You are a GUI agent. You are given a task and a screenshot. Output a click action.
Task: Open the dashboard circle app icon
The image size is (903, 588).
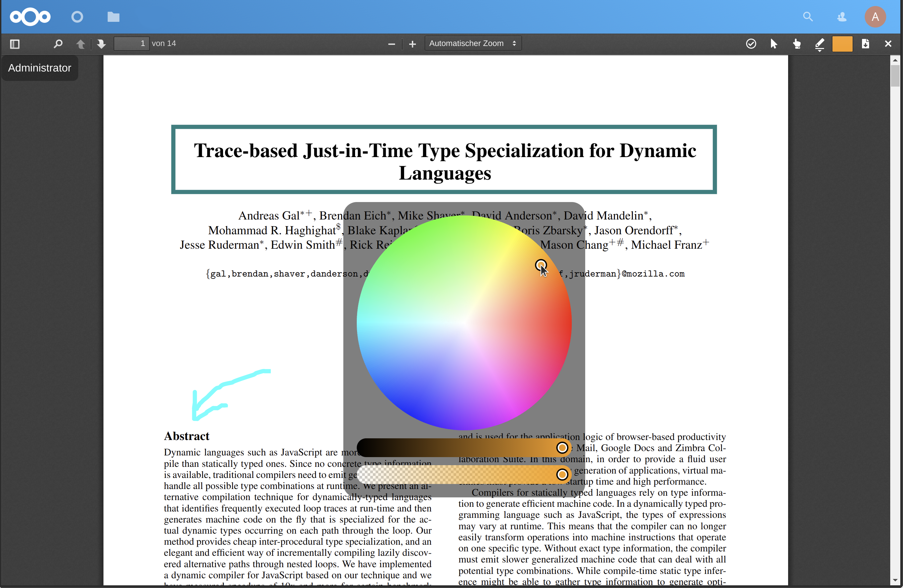[x=77, y=17]
